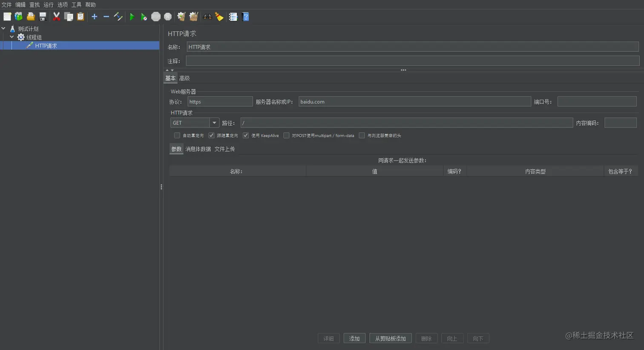
Task: Open the 文件 menu
Action: [6, 5]
